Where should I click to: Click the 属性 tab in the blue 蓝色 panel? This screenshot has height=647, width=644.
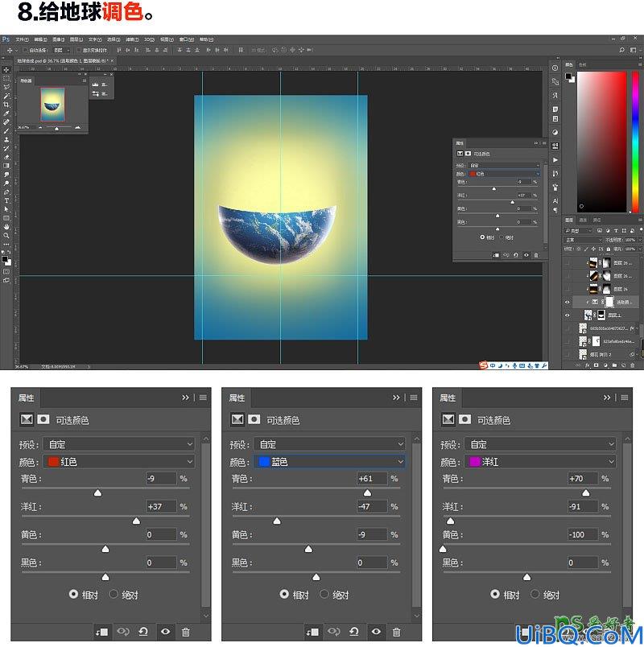[237, 398]
